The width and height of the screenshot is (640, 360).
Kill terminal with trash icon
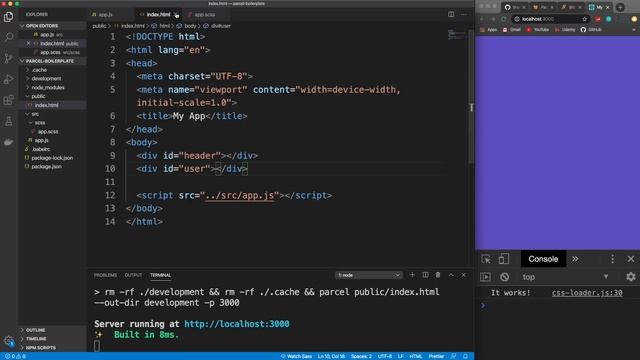[x=438, y=275]
